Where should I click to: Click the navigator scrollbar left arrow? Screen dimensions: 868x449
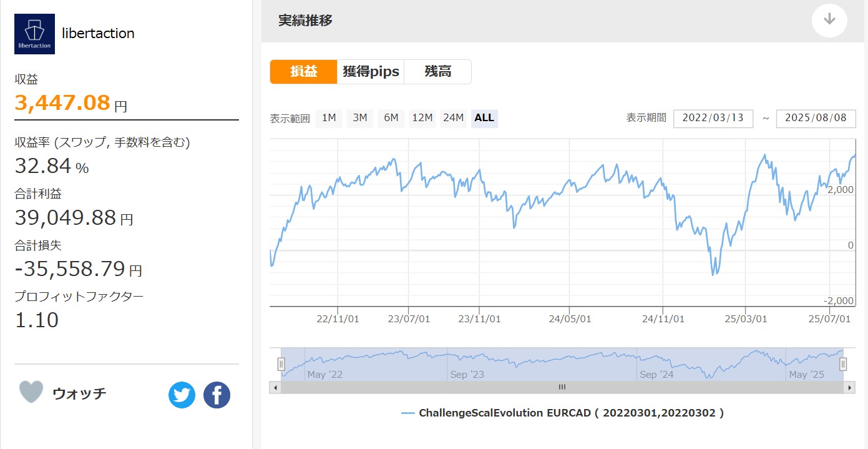coord(275,387)
